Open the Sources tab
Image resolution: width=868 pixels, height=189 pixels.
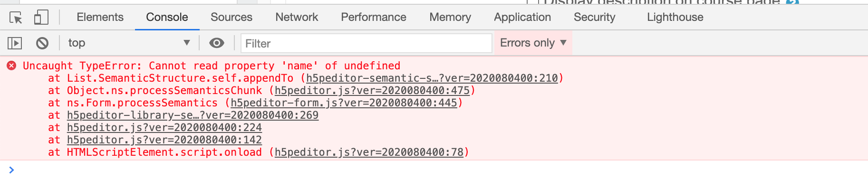pos(231,17)
